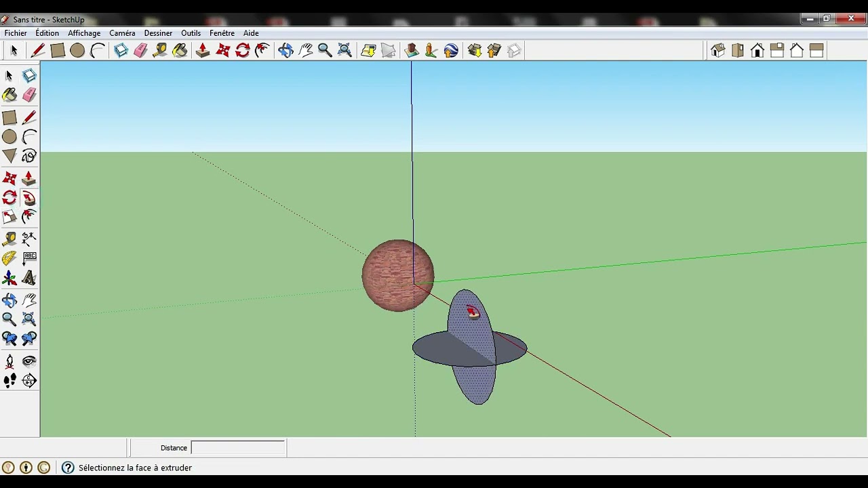The height and width of the screenshot is (488, 868).
Task: Open the Fenêtre menu
Action: click(222, 33)
